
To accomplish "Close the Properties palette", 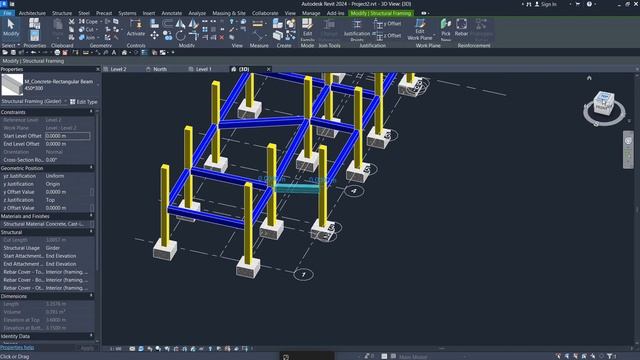I will (98, 69).
